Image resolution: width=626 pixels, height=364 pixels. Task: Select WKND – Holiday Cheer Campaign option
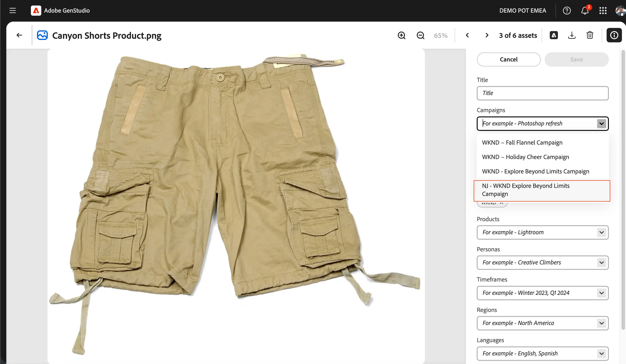[543, 157]
